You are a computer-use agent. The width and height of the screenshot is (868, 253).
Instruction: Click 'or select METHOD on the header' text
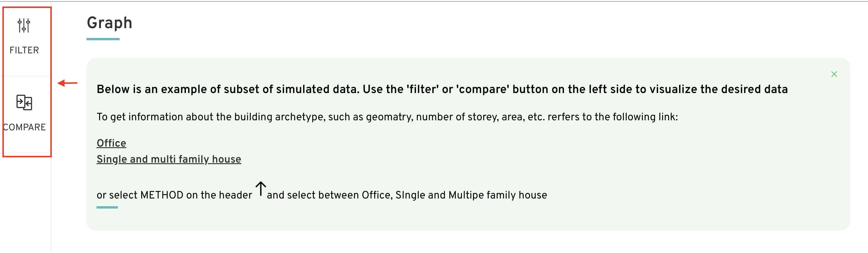tap(174, 195)
